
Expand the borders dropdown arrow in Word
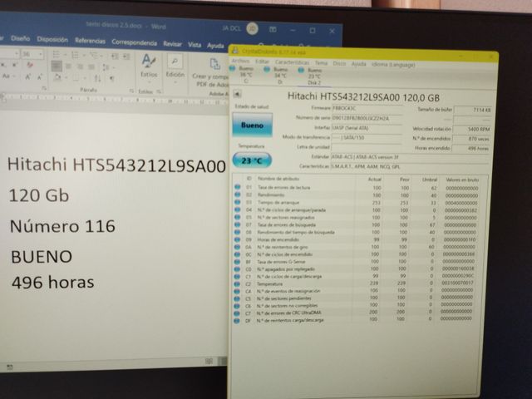tap(85, 78)
